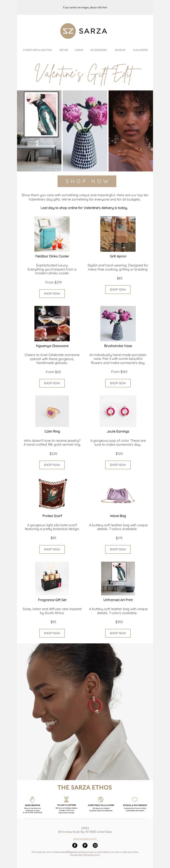Viewport: 170px width, 868px height.
Task: Open the Furniture & Lighting menu item
Action: (37, 50)
